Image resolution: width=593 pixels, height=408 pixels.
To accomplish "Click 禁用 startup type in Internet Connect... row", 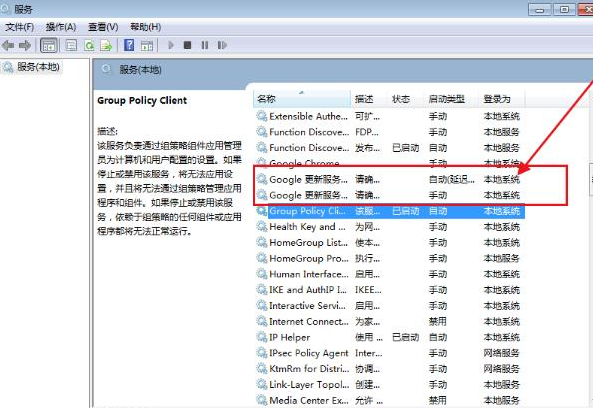I will coord(438,322).
